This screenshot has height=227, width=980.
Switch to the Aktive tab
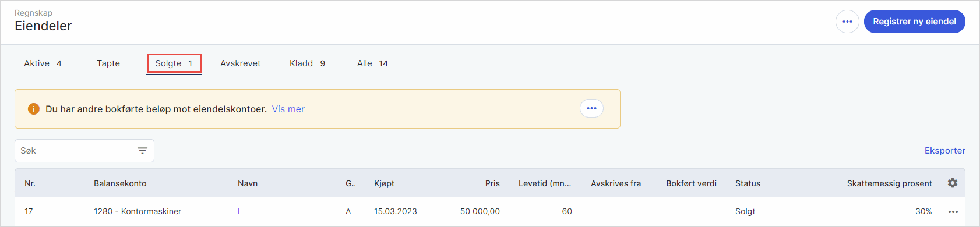tap(43, 63)
